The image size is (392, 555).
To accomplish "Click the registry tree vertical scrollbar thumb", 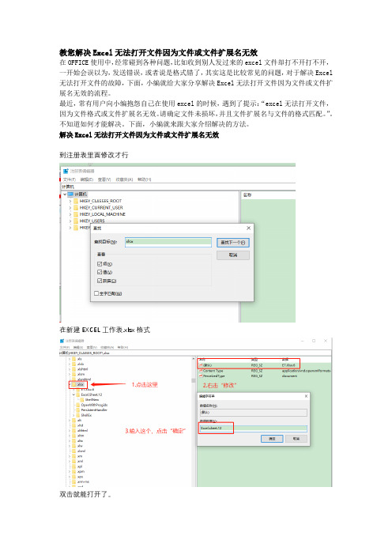I will tap(194, 380).
